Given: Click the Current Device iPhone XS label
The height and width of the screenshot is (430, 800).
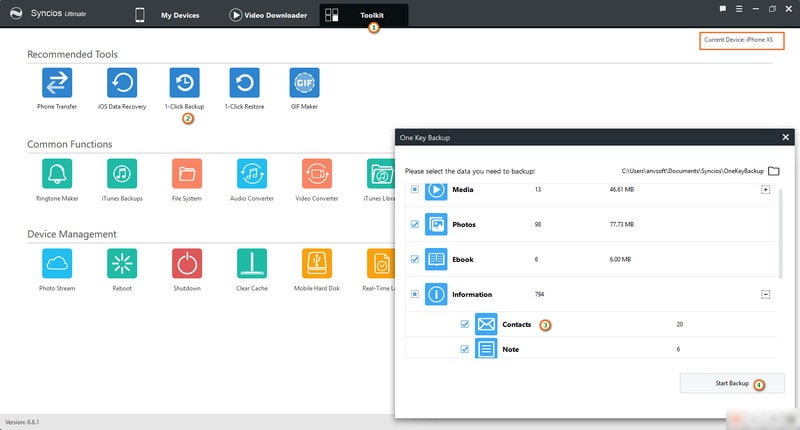Looking at the screenshot, I should coord(741,40).
